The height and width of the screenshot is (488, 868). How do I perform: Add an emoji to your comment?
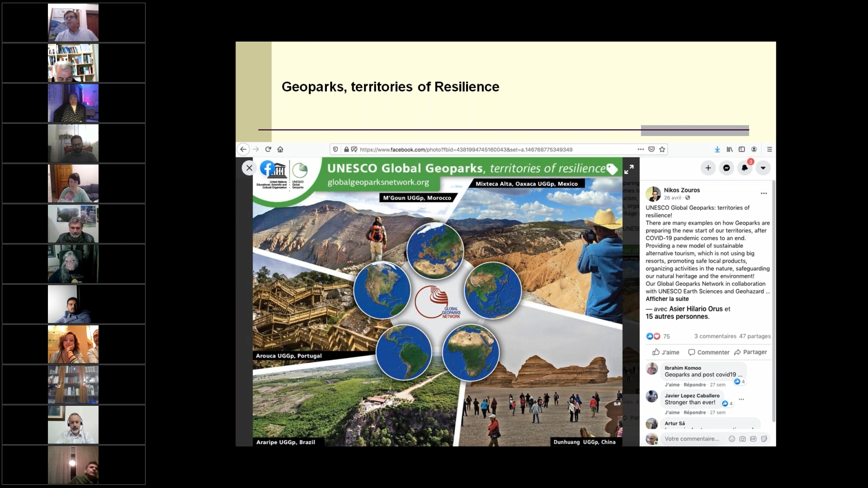click(x=731, y=438)
